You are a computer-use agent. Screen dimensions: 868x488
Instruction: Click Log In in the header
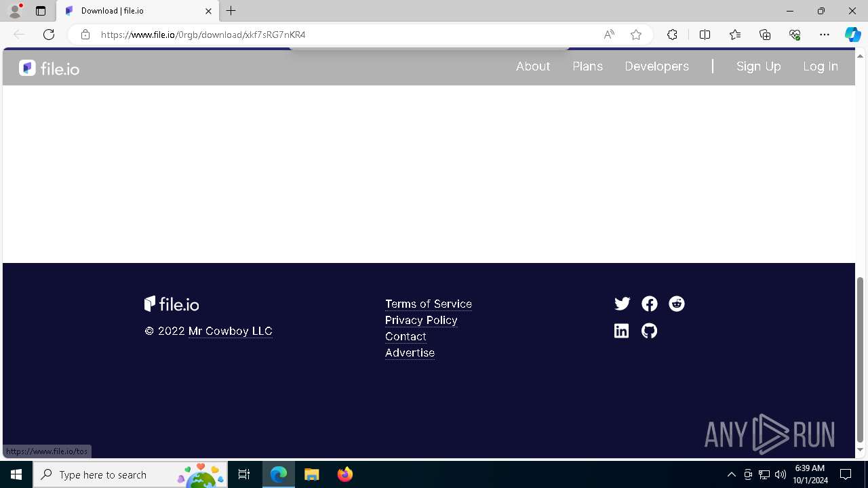click(821, 66)
